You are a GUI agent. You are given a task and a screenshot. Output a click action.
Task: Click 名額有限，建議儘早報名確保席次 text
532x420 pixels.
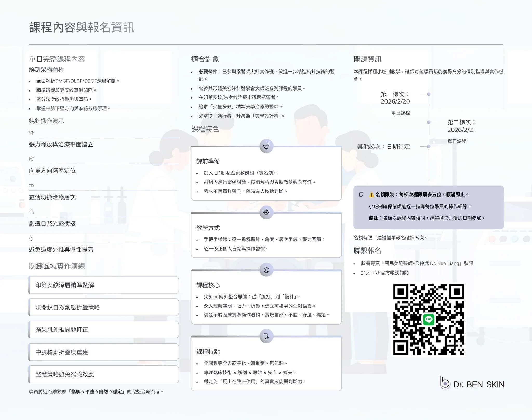coord(391,237)
